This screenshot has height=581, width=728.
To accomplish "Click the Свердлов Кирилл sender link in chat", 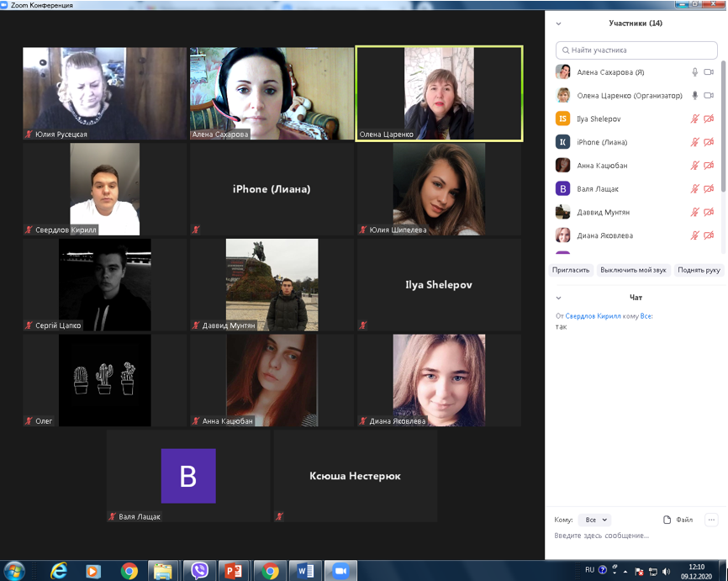I will 592,316.
